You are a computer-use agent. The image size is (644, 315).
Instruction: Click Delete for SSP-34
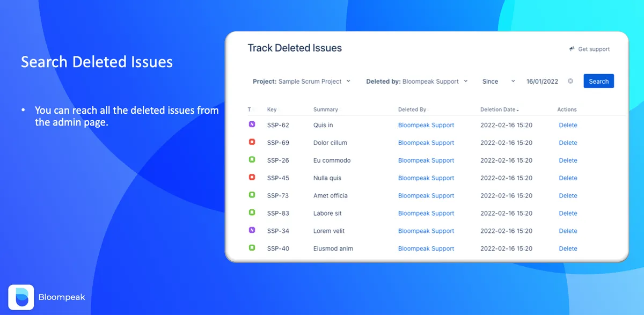568,231
